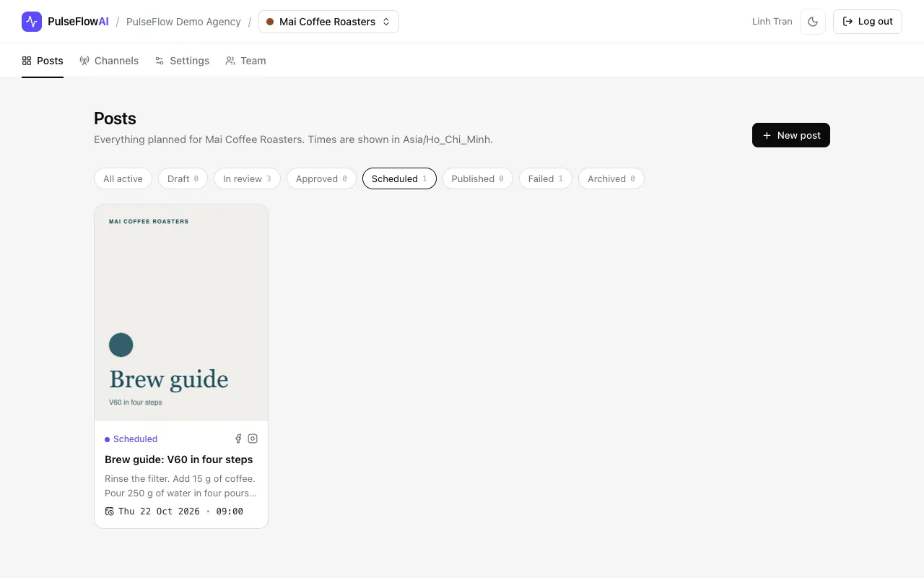Open the Brew guide post thumbnail
Viewport: 924px width, 578px height.
(x=181, y=312)
